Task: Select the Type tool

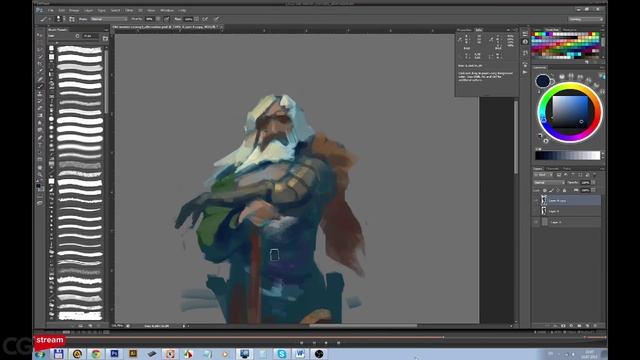Action: click(x=40, y=145)
